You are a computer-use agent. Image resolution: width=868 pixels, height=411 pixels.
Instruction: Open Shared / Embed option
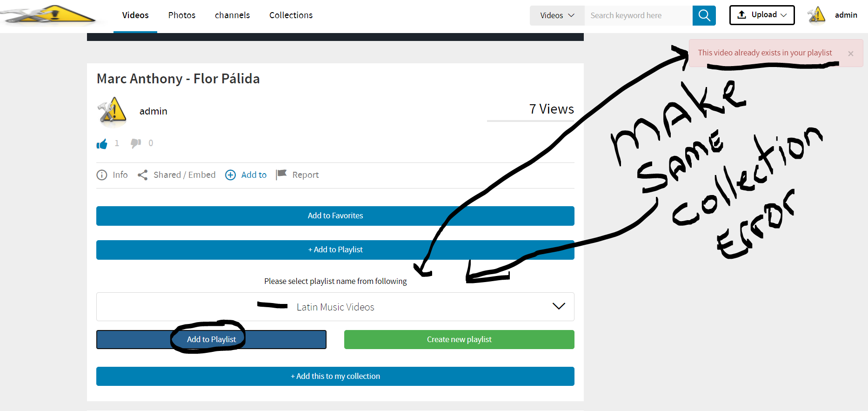[185, 175]
